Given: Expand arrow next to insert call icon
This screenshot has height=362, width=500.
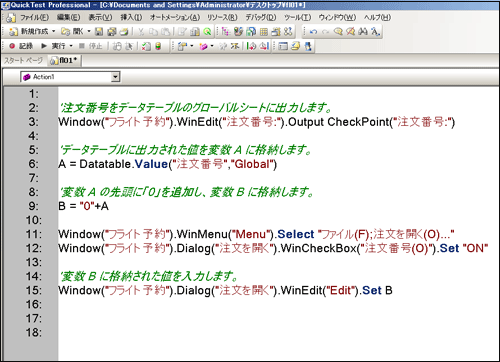Looking at the screenshot, I should [192, 46].
